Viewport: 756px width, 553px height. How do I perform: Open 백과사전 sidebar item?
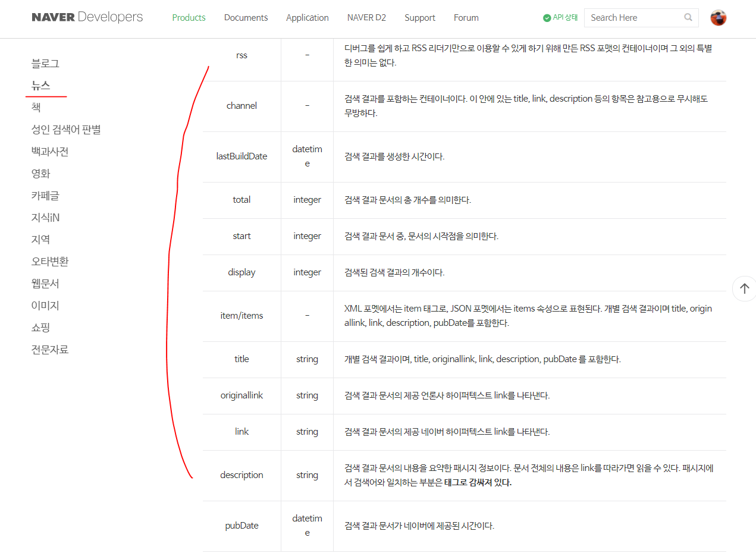click(x=50, y=152)
